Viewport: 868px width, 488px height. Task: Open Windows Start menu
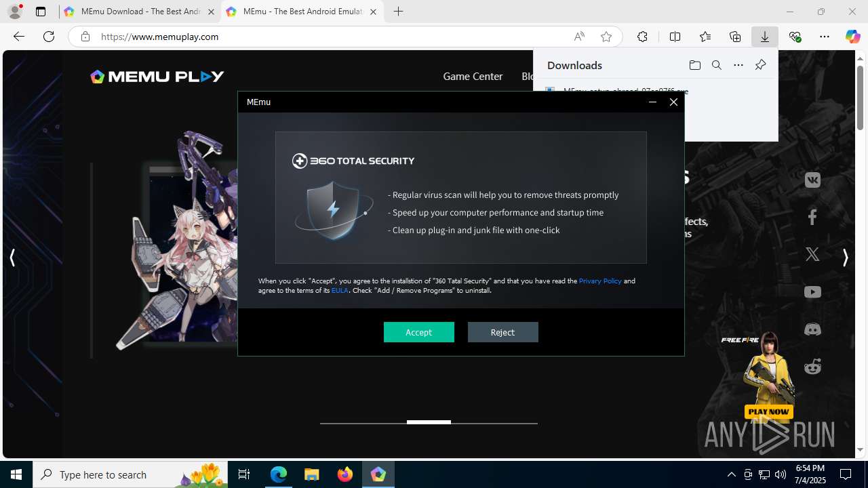click(16, 474)
